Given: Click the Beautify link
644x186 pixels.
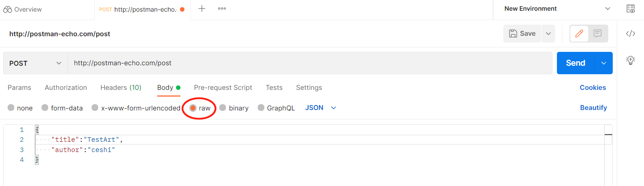Looking at the screenshot, I should pos(593,108).
